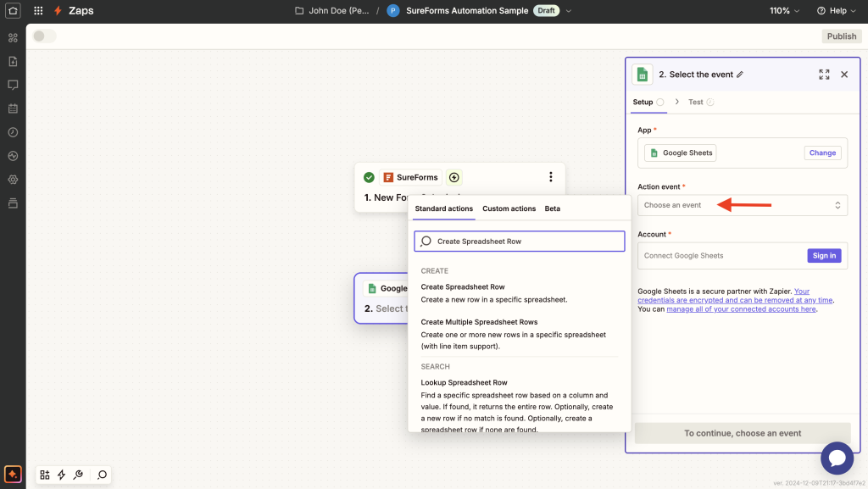Click the Change app button
The image size is (868, 489).
(822, 153)
